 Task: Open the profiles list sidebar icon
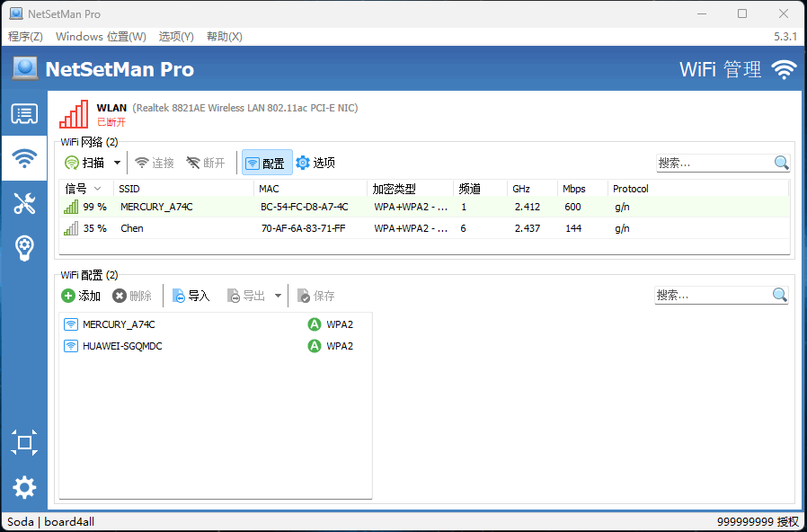(x=24, y=114)
